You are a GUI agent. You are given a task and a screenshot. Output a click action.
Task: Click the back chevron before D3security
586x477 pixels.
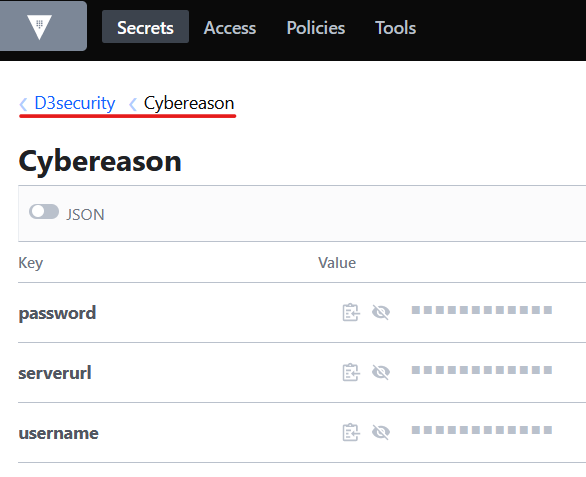point(23,104)
